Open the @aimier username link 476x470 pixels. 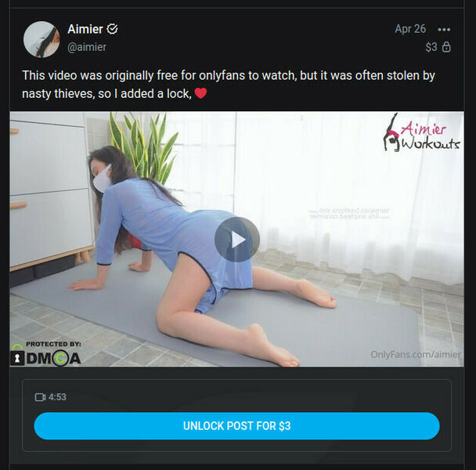pos(87,47)
